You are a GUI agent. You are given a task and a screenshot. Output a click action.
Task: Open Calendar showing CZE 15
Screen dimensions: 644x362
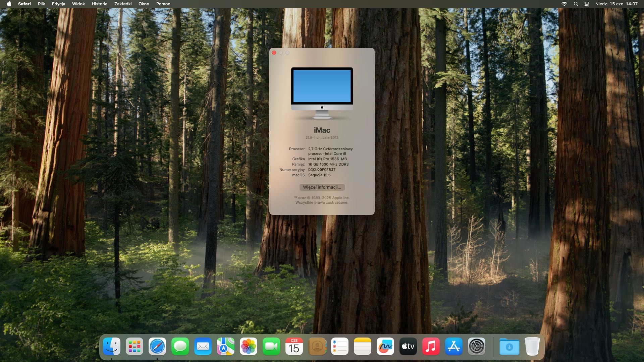[294, 346]
